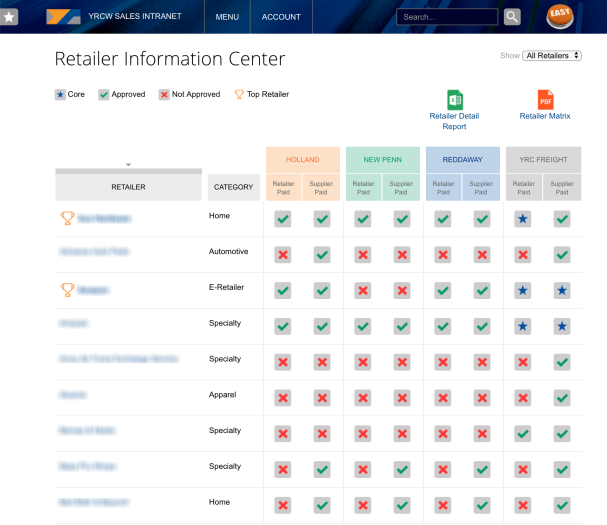The height and width of the screenshot is (525, 607).
Task: Click the Not Approved X legend icon
Action: [164, 94]
